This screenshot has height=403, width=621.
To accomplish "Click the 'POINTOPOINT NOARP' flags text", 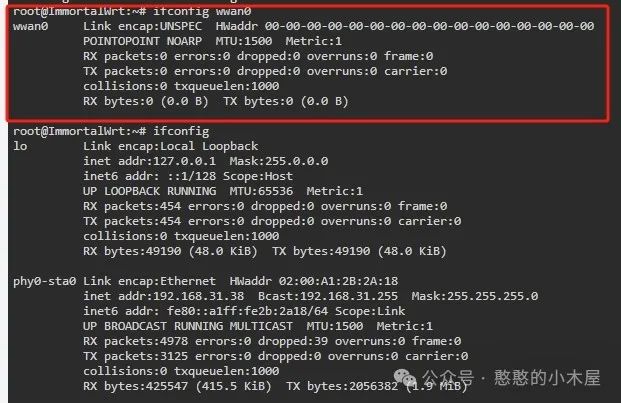I will (142, 41).
